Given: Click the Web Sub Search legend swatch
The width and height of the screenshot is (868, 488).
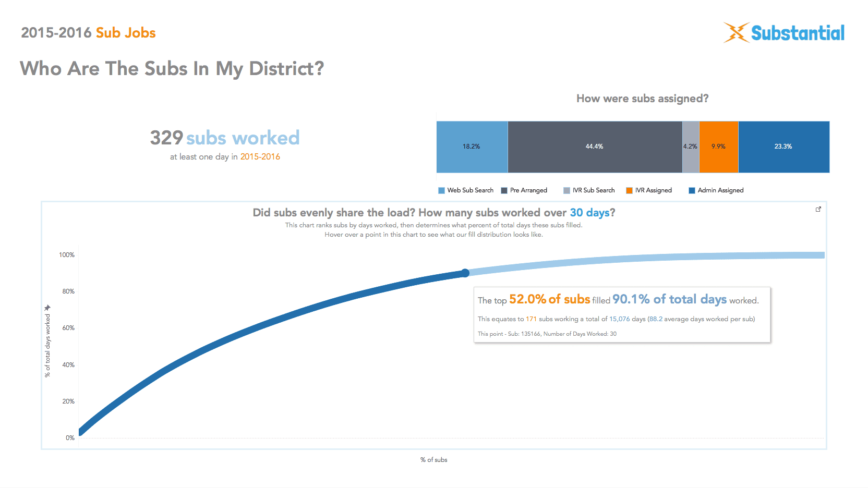Looking at the screenshot, I should [442, 191].
